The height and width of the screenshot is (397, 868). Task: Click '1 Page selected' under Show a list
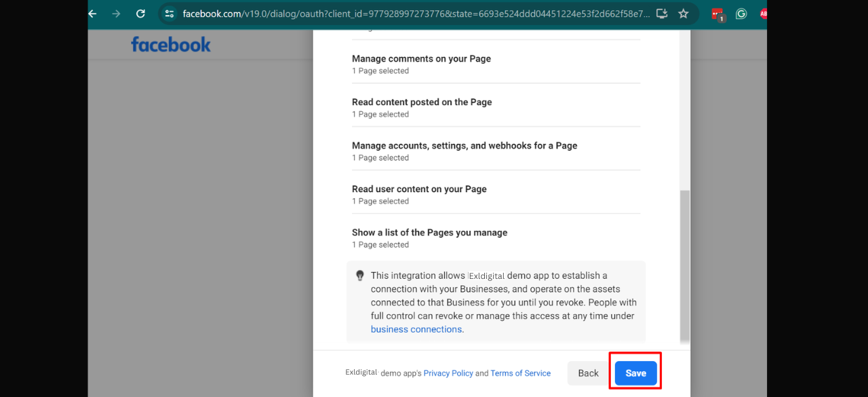[380, 244]
